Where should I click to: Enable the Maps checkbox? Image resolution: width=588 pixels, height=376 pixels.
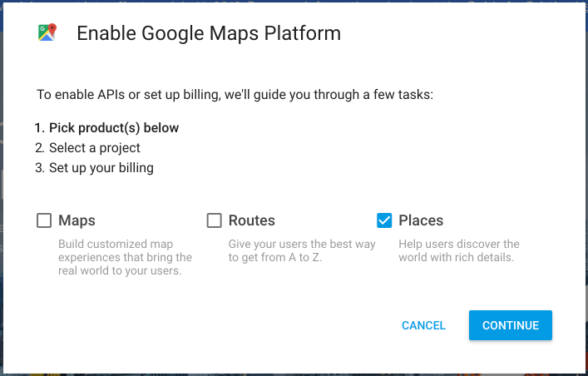pyautogui.click(x=44, y=220)
